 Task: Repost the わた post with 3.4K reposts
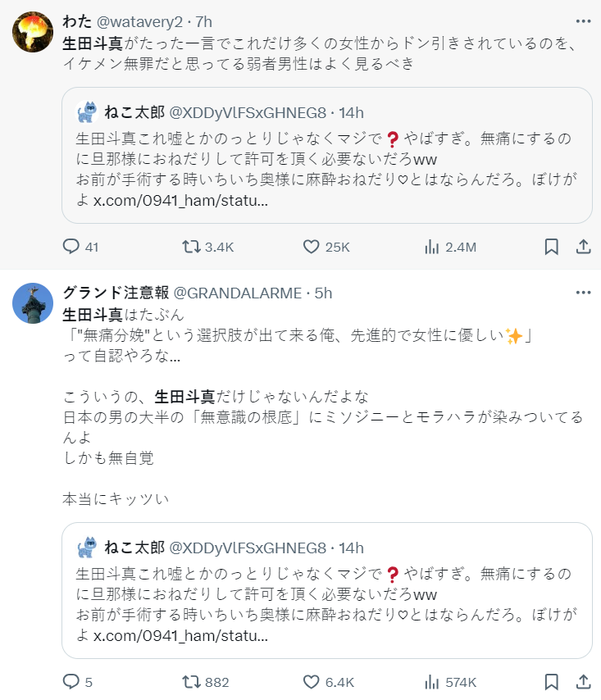pos(190,247)
